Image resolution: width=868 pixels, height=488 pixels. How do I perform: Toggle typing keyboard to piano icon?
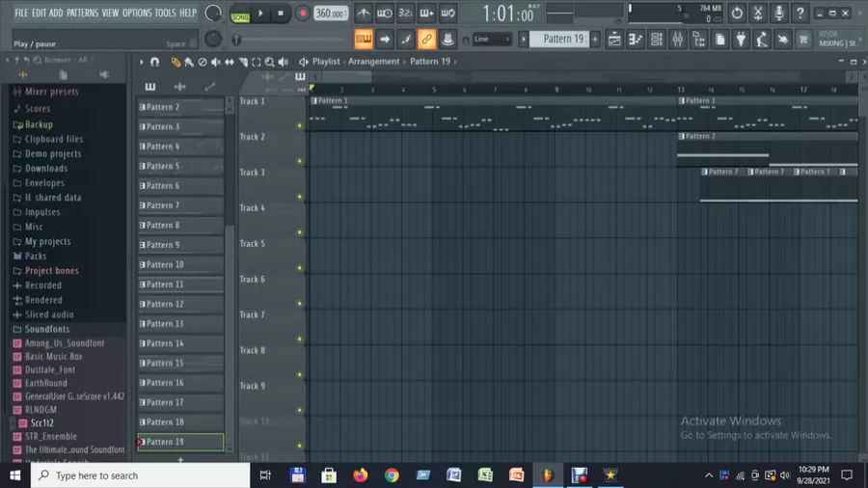pos(364,40)
